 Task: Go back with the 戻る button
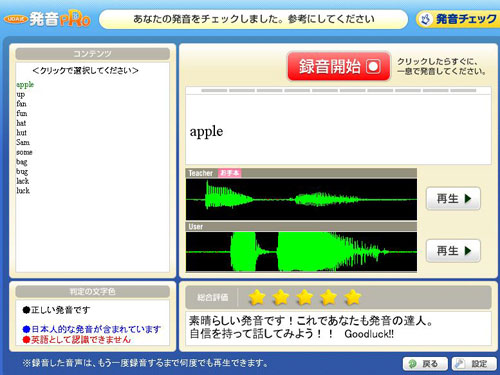coord(425,364)
